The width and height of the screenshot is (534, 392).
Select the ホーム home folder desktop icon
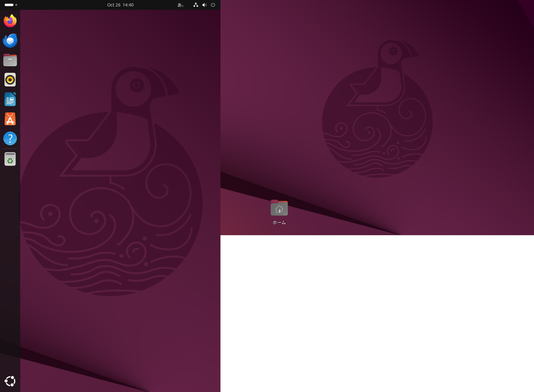[x=279, y=213]
